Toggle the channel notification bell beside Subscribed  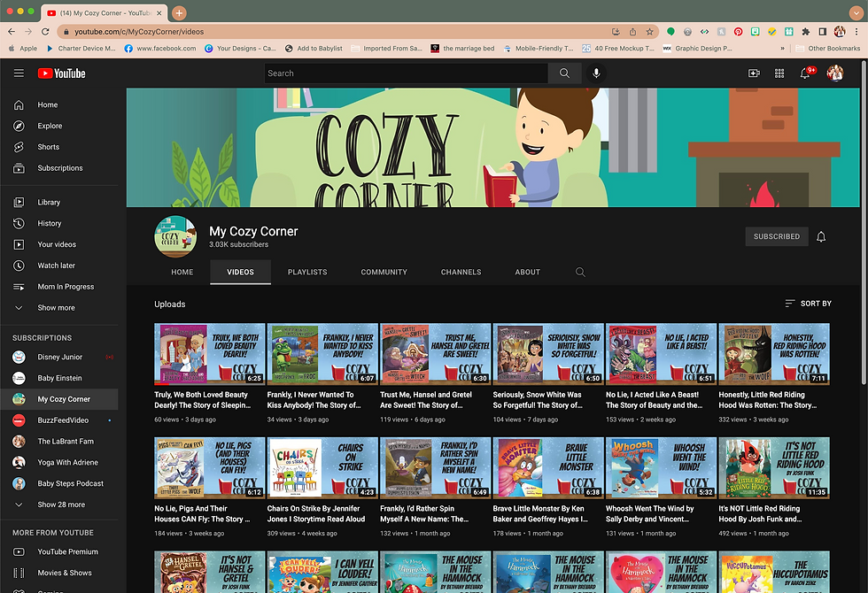(x=821, y=237)
